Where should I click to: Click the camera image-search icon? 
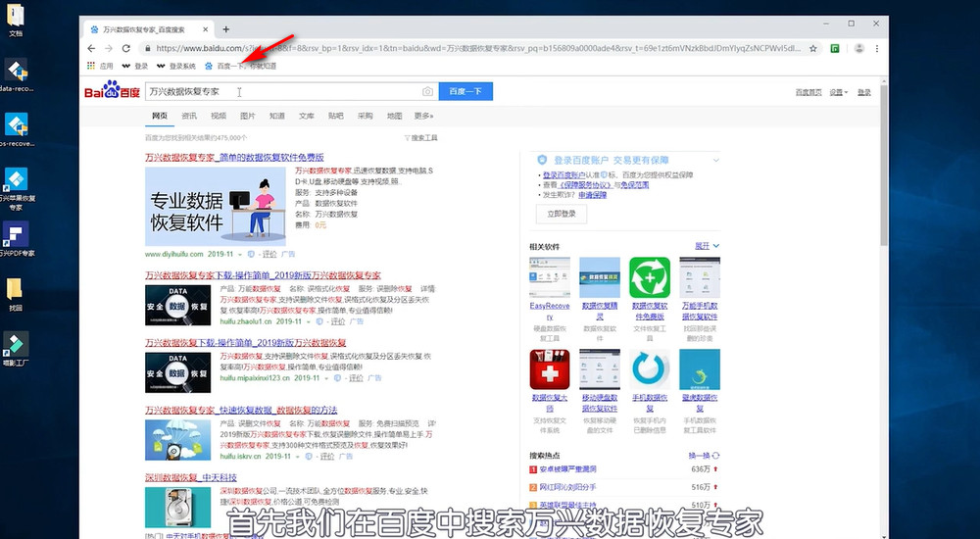pyautogui.click(x=427, y=91)
